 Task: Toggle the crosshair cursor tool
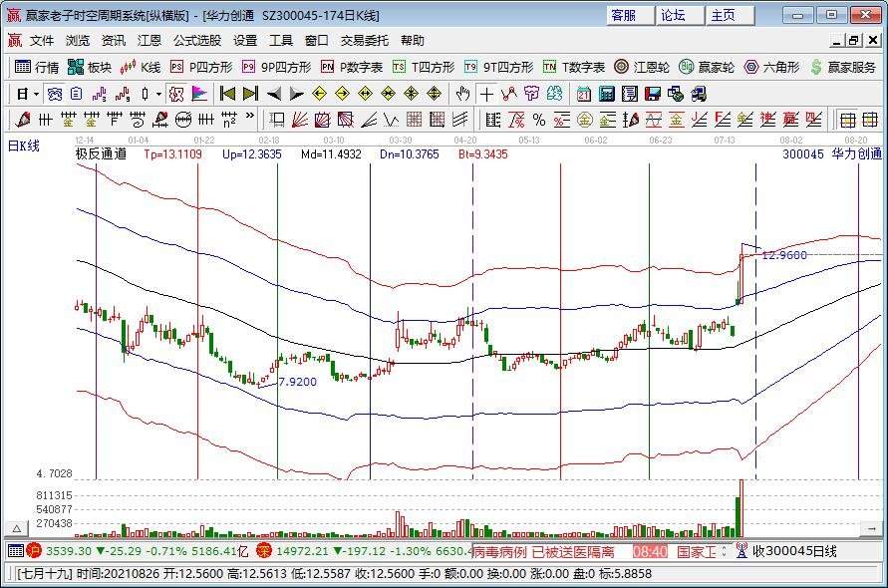pos(485,94)
